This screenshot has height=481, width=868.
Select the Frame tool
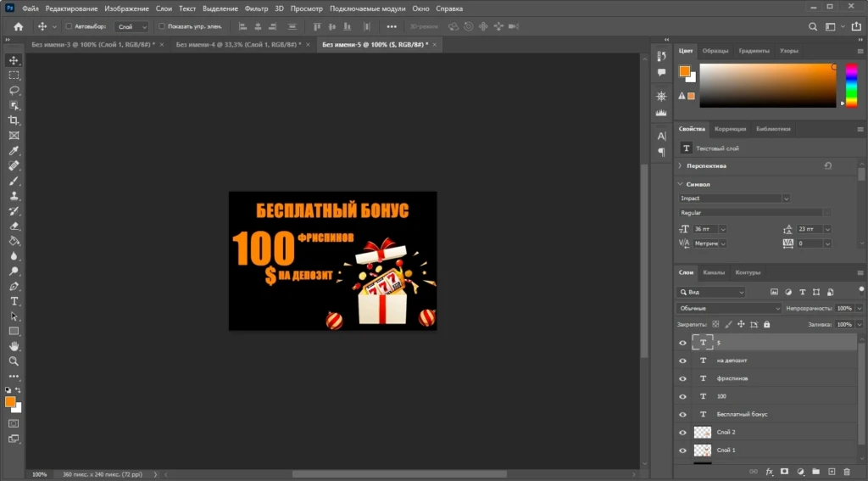(x=14, y=135)
